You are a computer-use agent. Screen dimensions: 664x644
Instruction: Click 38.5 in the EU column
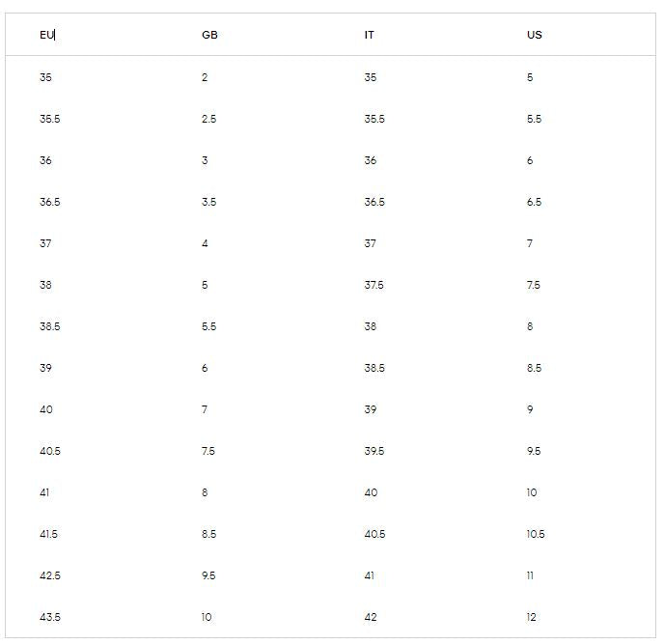50,326
